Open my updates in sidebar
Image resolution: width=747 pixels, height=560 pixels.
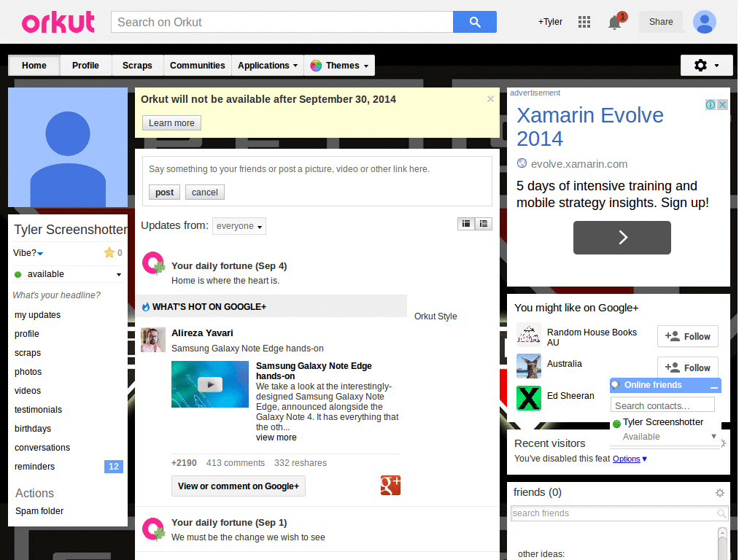click(38, 315)
